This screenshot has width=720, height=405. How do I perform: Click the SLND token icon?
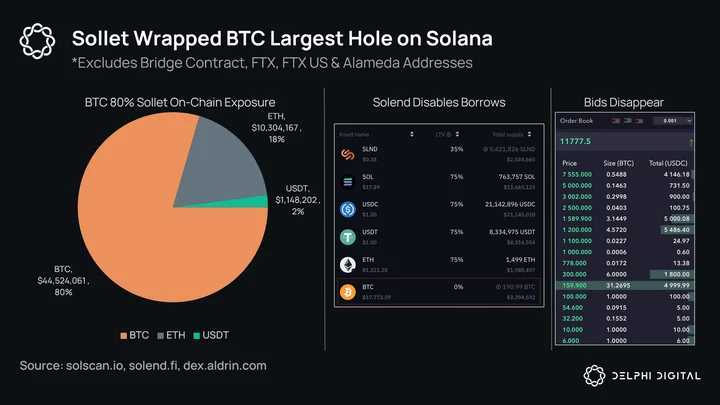[348, 154]
